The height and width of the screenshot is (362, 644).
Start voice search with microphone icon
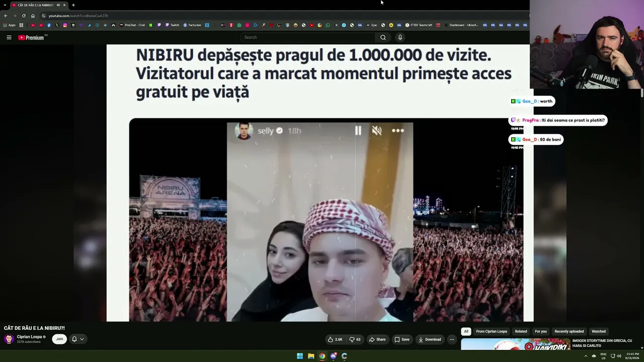coord(400,37)
